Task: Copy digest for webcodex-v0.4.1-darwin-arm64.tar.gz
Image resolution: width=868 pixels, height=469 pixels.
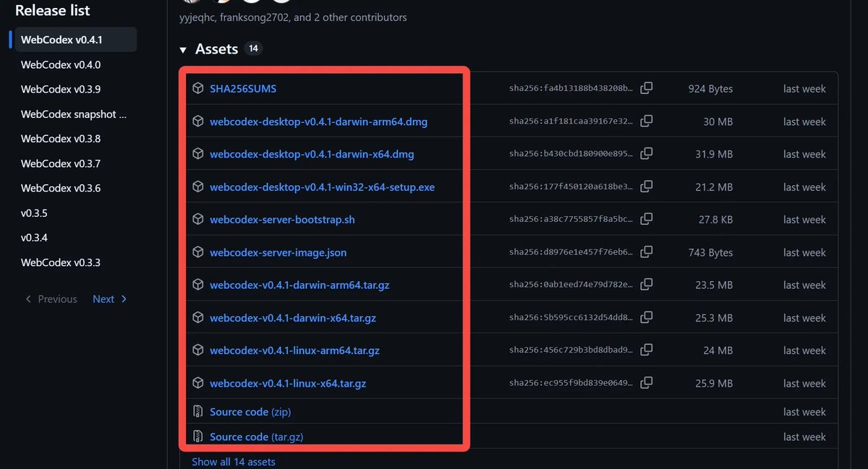Action: [647, 284]
